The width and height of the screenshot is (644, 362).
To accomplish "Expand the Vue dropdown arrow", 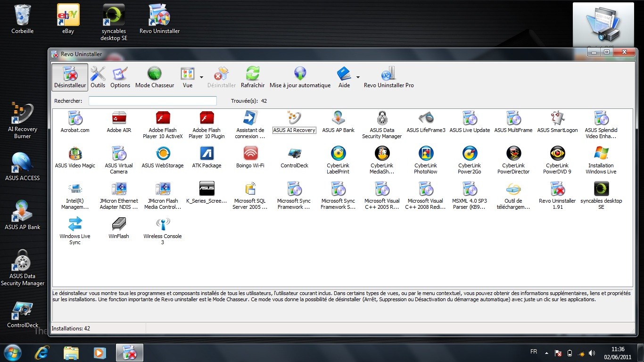I will click(201, 77).
